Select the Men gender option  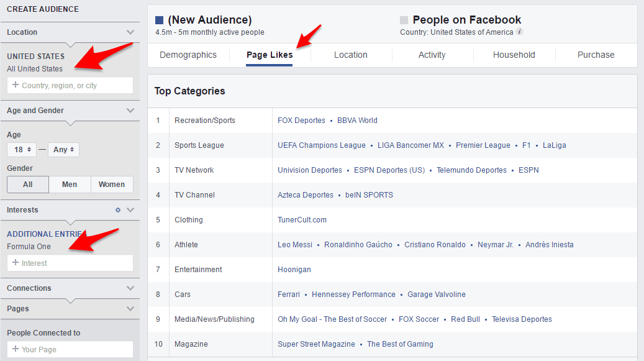point(70,185)
